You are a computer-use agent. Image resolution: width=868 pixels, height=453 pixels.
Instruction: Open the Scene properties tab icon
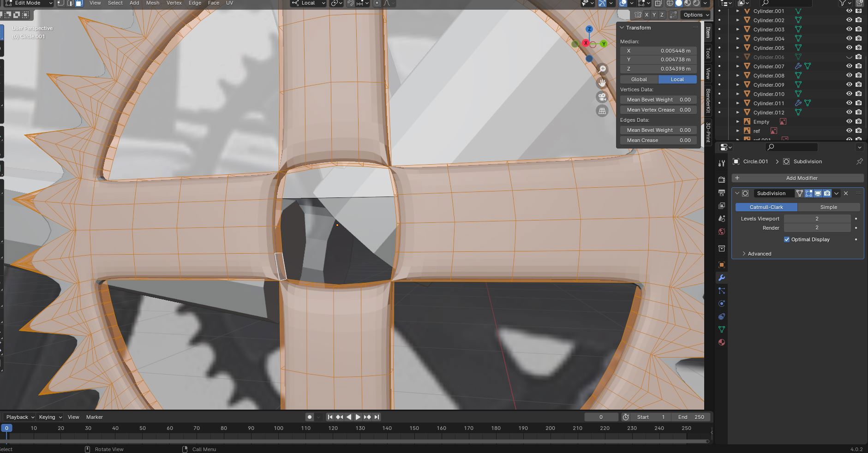tap(722, 218)
